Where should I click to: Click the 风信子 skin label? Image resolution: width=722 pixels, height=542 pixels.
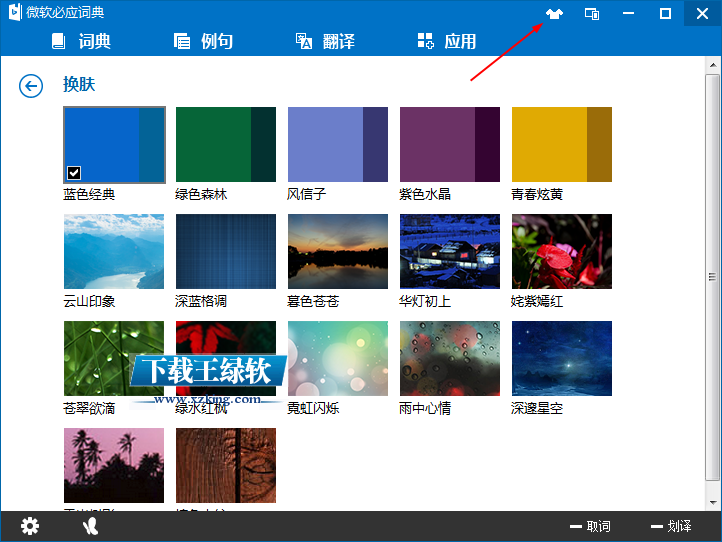pos(307,194)
